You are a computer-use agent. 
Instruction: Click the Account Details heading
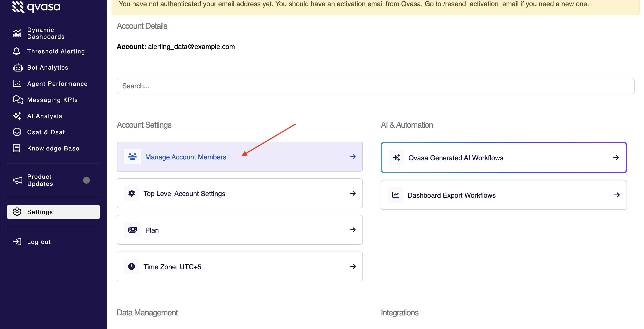click(x=142, y=26)
